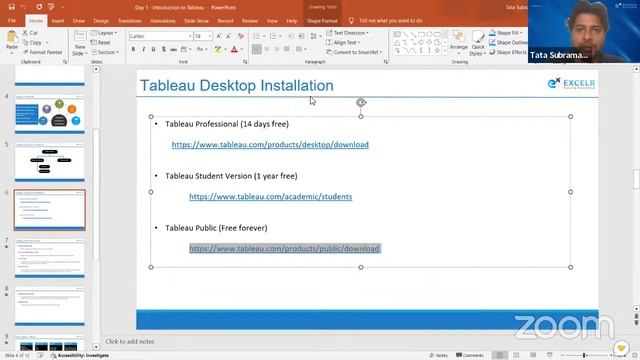Clear all formatting icon
Screen dimensions: 640x360
[x=241, y=36]
